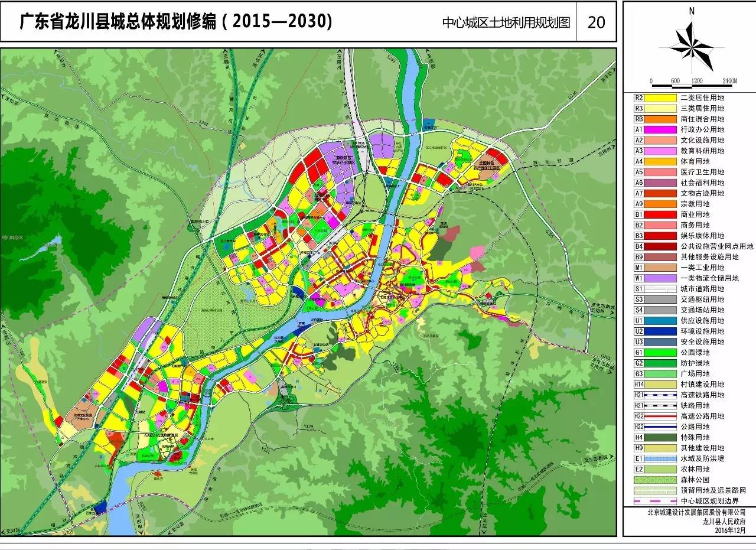
Task: Click the legend label 公园绿地
Action: [x=695, y=353]
